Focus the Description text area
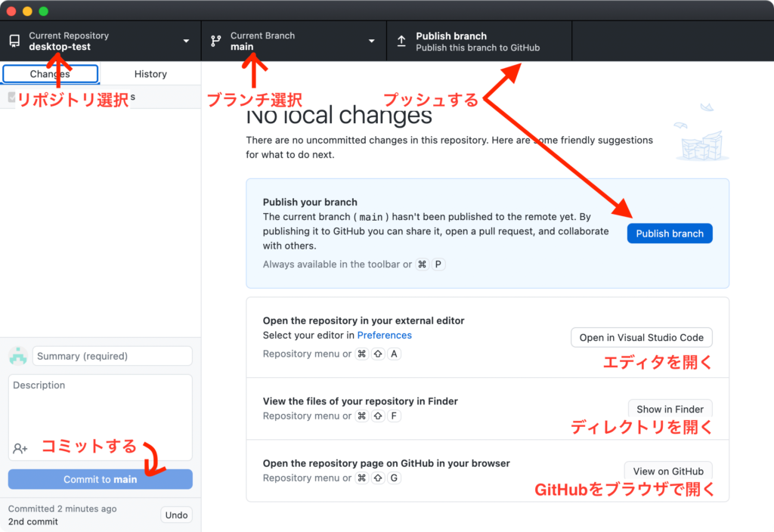Screen dimensions: 774x532 click(101, 417)
